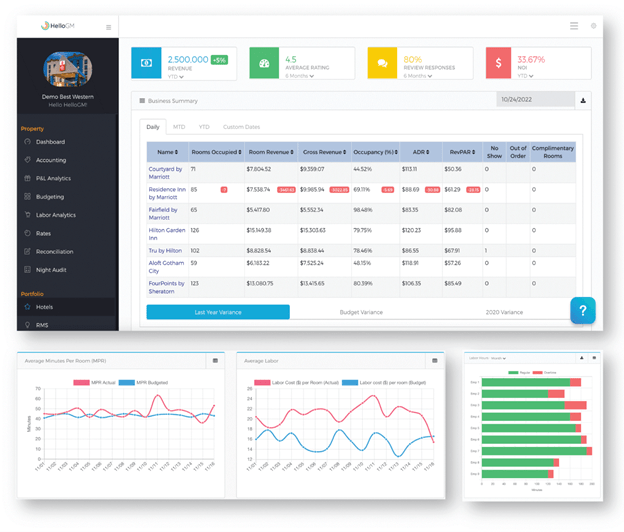Image resolution: width=624 pixels, height=532 pixels.
Task: Sort table by Name column
Action: point(168,152)
